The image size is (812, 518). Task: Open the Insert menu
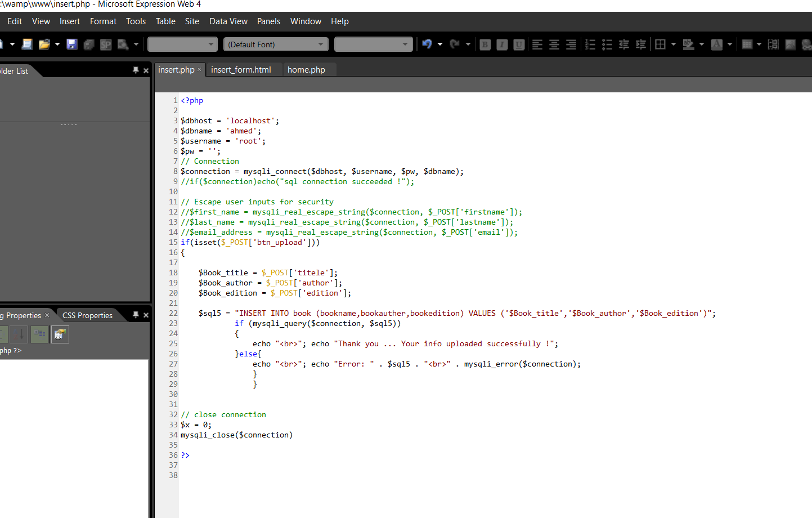pyautogui.click(x=70, y=21)
